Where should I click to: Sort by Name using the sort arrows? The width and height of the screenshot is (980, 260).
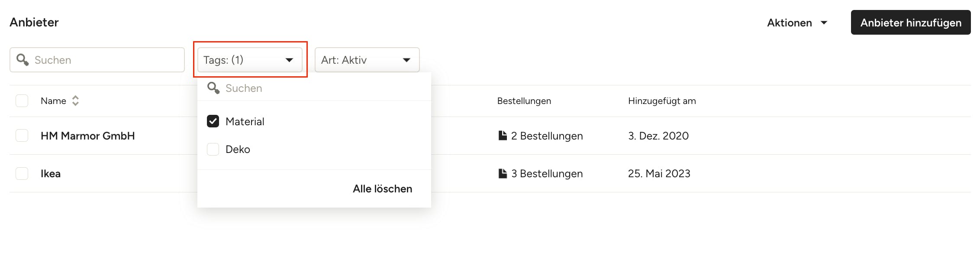(x=75, y=101)
